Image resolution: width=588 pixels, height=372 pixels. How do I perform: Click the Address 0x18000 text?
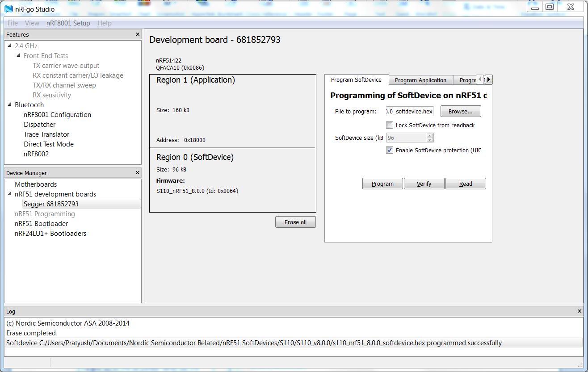click(181, 140)
